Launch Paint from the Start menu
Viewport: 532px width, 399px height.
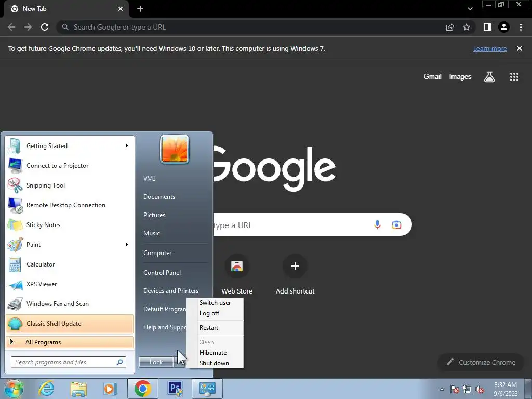[70, 245]
